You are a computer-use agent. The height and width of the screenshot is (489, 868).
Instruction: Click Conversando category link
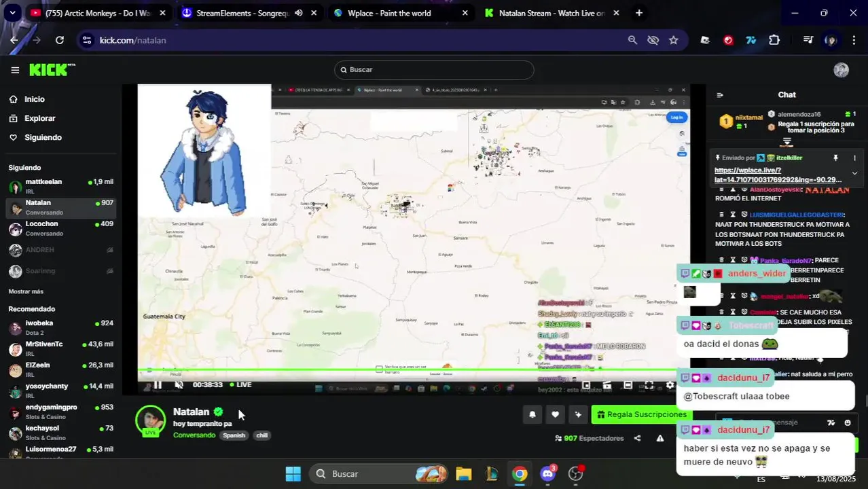[x=194, y=435]
